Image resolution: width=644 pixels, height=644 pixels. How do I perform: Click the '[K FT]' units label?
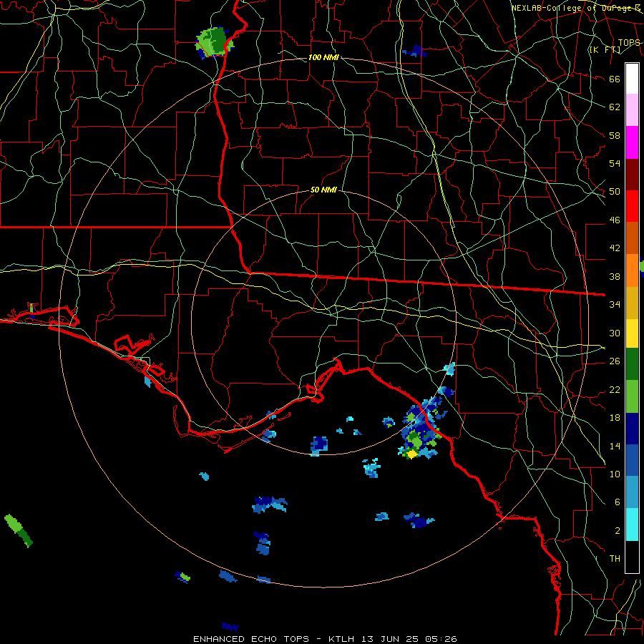[x=605, y=49]
